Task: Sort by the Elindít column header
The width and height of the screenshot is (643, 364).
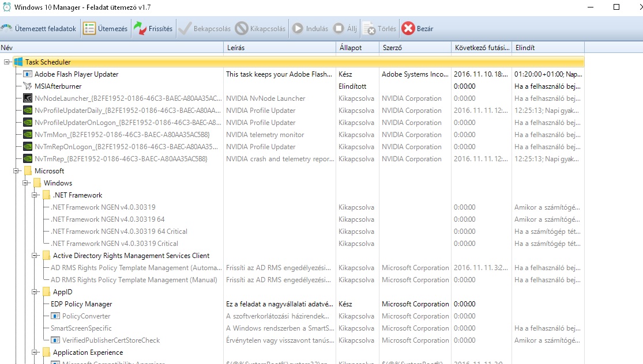Action: coord(548,47)
